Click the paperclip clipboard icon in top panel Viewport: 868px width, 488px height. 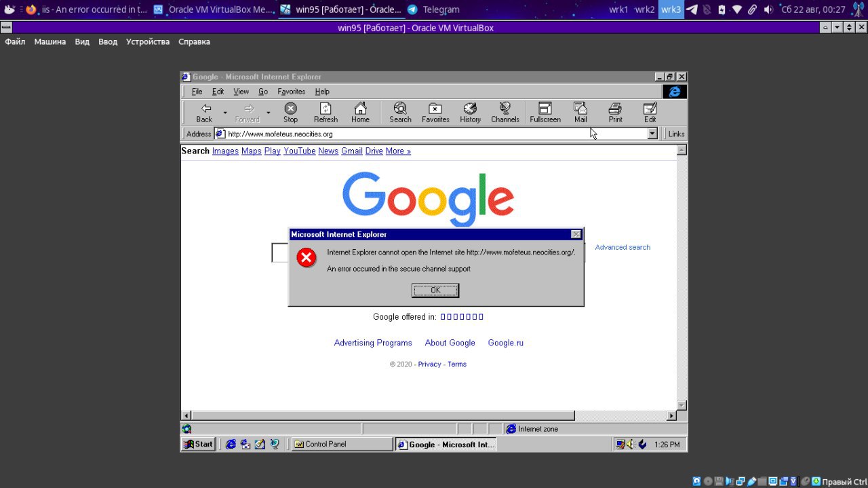point(752,10)
